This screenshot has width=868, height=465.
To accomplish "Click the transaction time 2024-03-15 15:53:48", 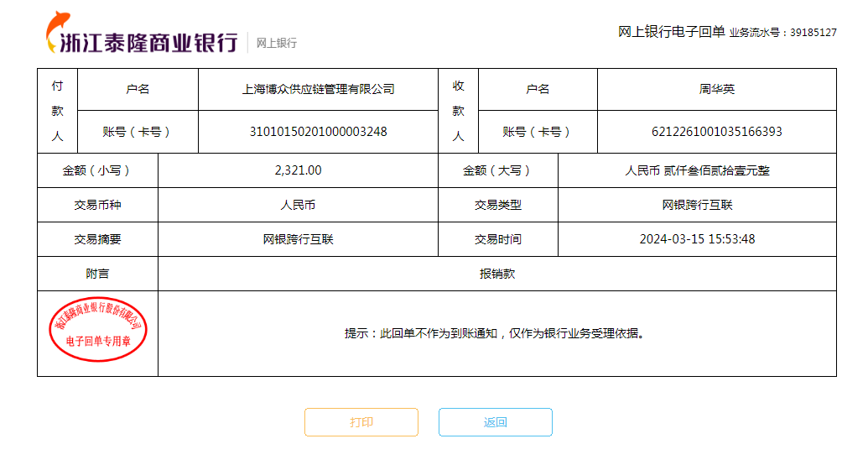I will [697, 239].
